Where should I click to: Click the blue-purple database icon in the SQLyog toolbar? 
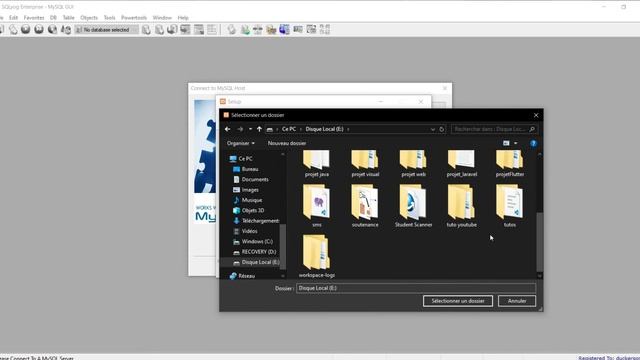click(284, 29)
